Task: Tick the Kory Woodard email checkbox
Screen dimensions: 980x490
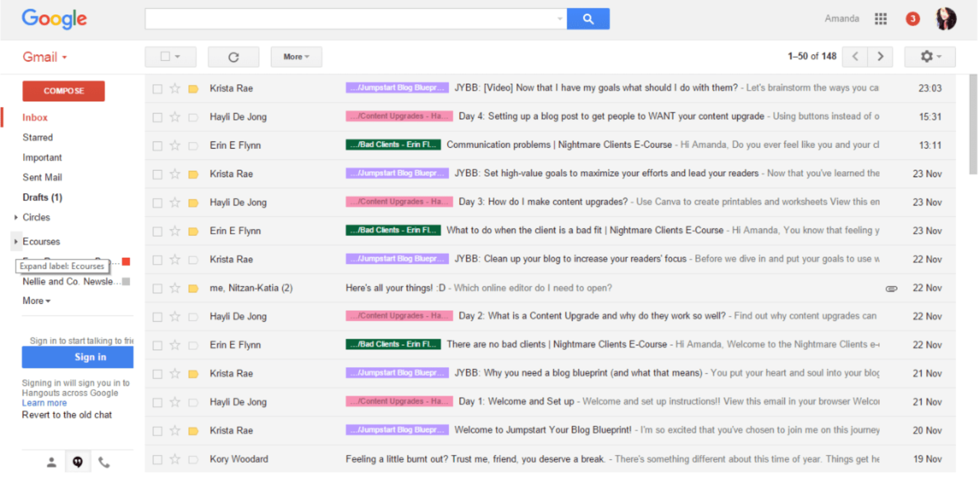Action: 157,459
